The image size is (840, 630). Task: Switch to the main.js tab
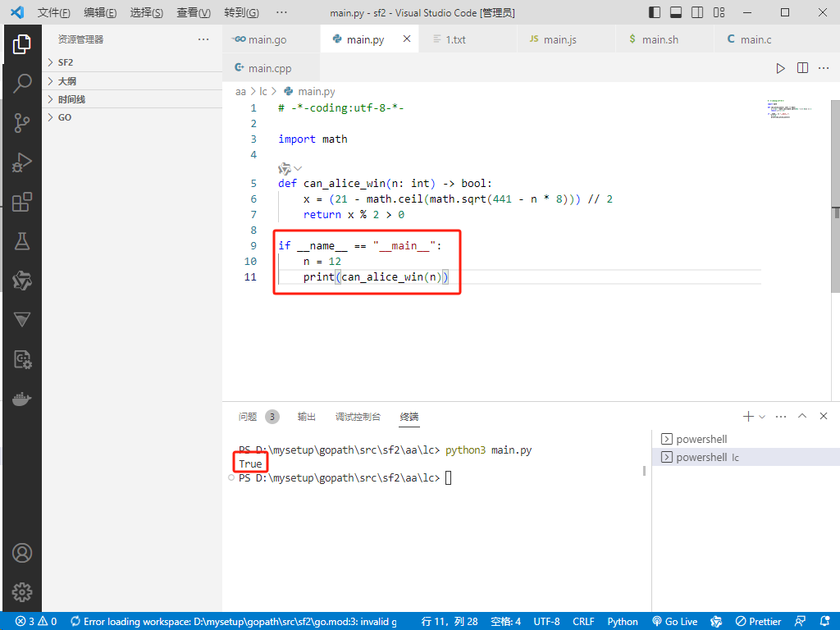pyautogui.click(x=567, y=39)
